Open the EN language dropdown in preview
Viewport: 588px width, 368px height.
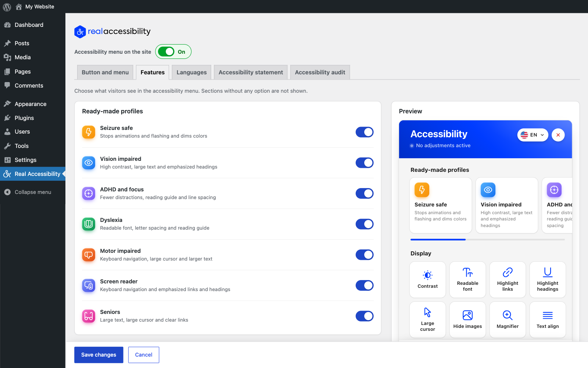click(533, 135)
